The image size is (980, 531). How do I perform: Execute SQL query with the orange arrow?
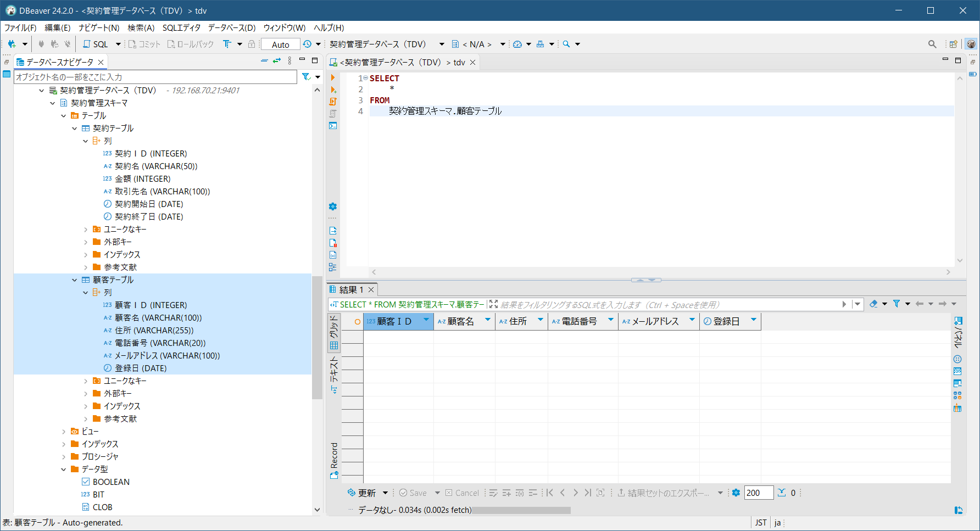333,78
